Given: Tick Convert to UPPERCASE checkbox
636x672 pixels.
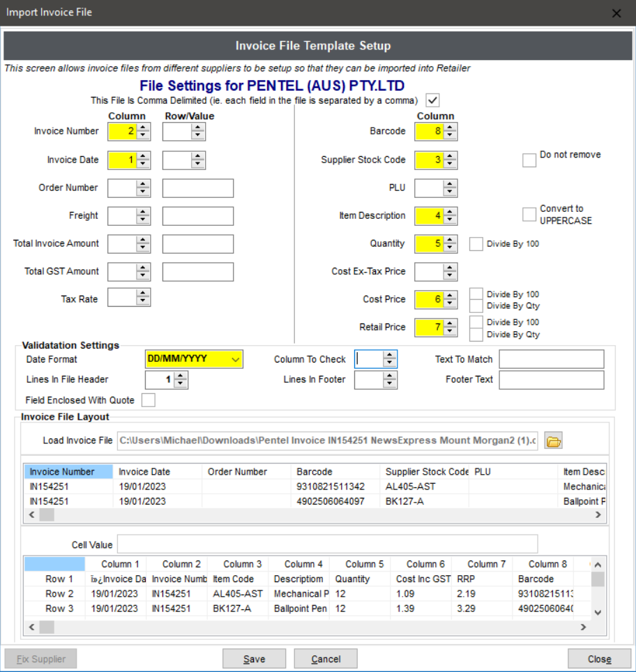Looking at the screenshot, I should 529,214.
